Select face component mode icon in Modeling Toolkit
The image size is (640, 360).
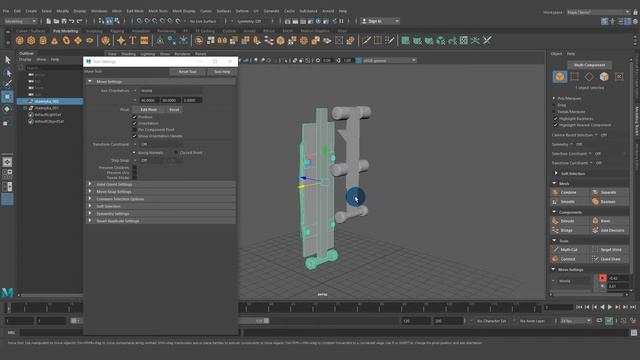[x=604, y=76]
